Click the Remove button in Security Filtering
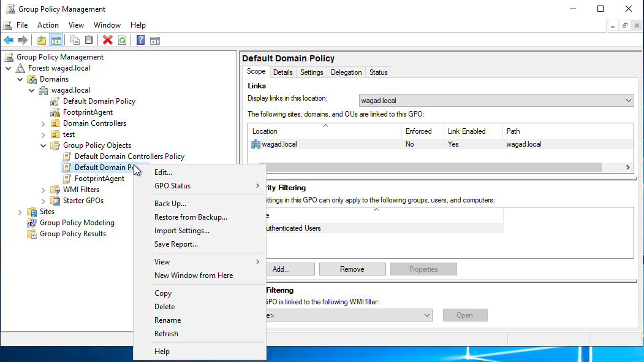644x362 pixels. (352, 269)
